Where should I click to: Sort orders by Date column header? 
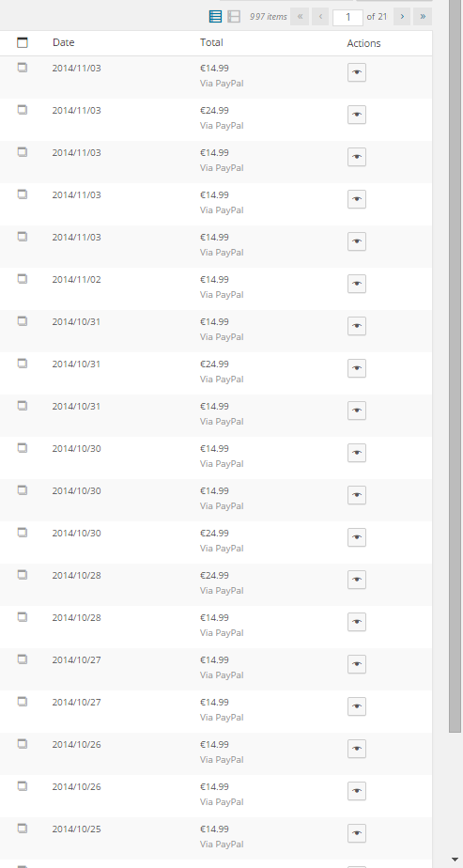64,42
